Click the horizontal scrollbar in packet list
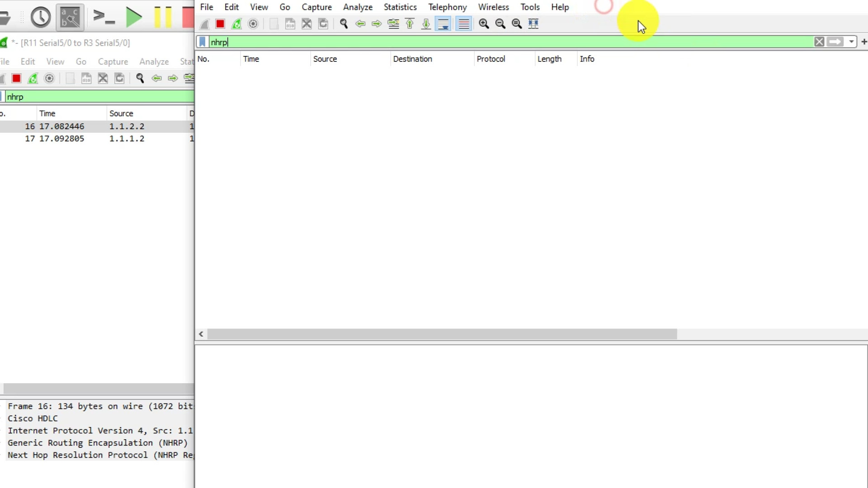868x488 pixels. [x=442, y=334]
